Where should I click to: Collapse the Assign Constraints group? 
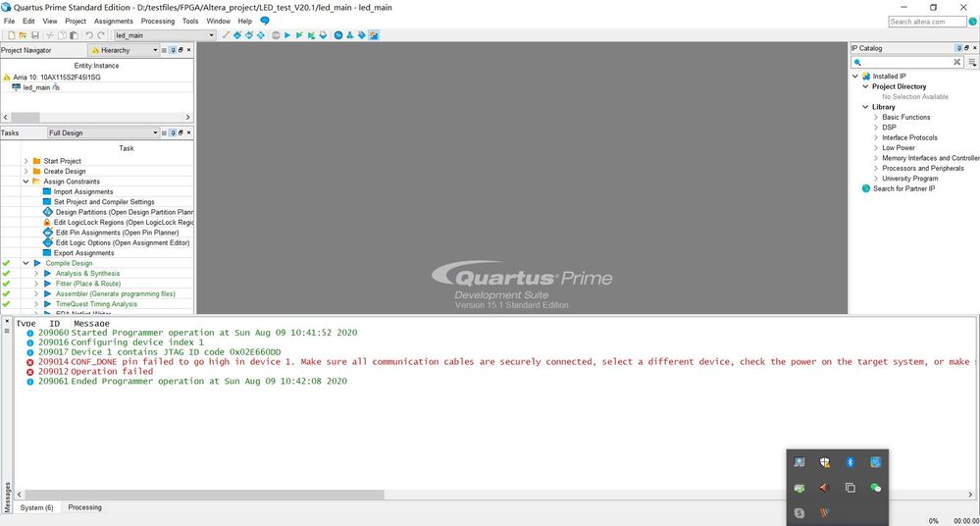[x=26, y=182]
